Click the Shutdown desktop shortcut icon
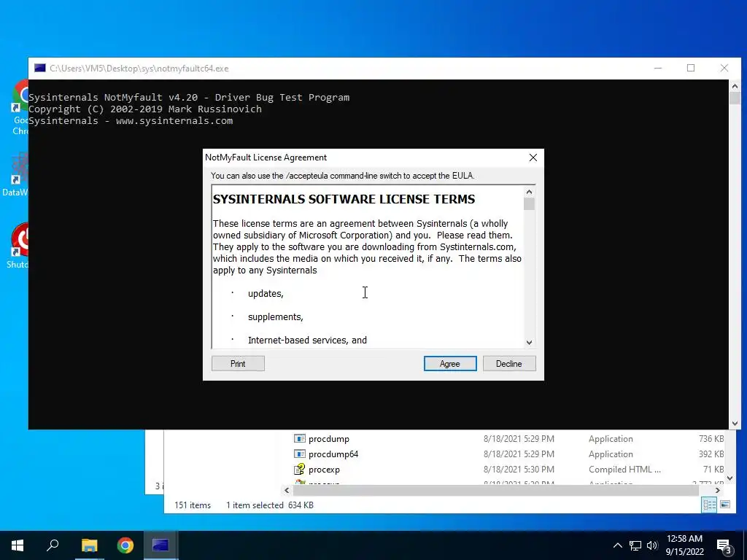The width and height of the screenshot is (747, 560). coord(18,246)
